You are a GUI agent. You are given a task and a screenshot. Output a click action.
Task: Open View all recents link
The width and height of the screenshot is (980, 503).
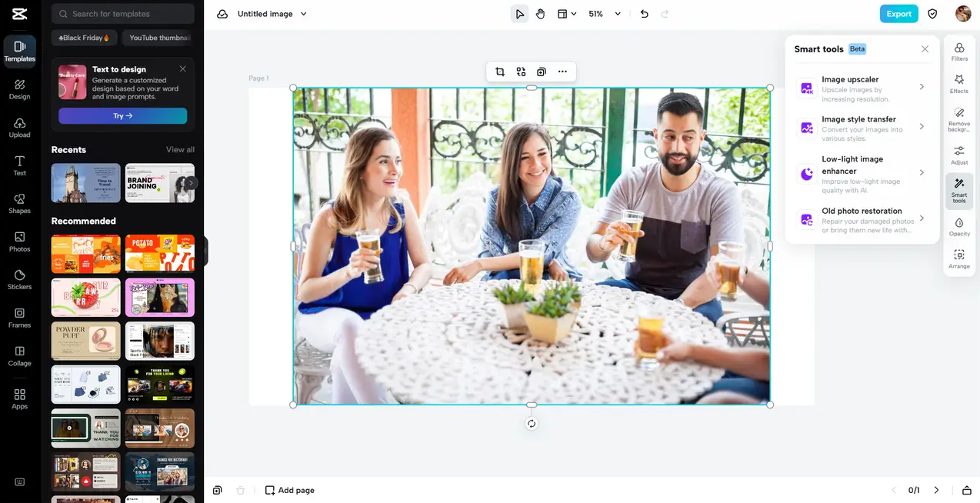[180, 150]
